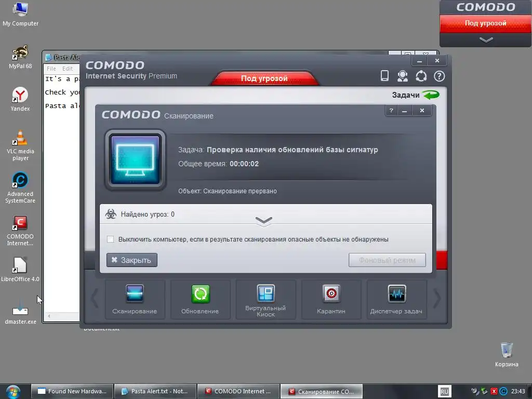This screenshot has width=532, height=399.
Task: Switch to Pasta Alert.txt taskbar item
Action: [x=155, y=391]
